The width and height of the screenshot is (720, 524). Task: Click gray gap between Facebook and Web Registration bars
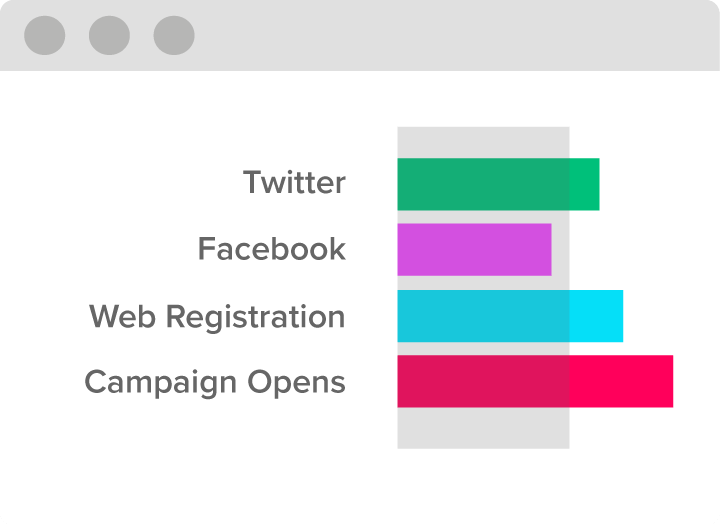[x=484, y=283]
